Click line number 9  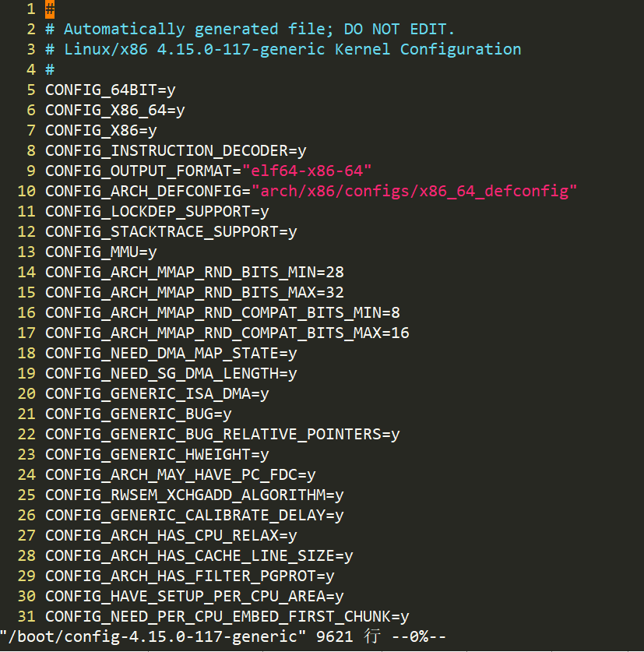click(30, 171)
